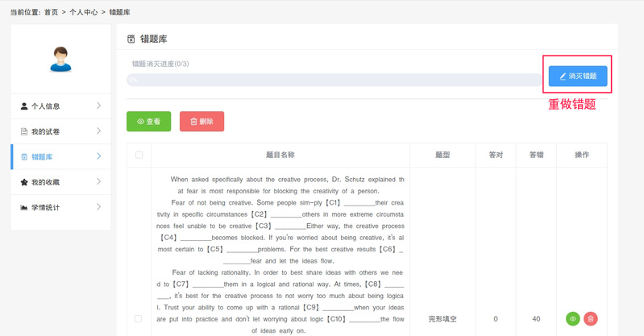Click the red 删除 button
This screenshot has height=336, width=644.
(202, 122)
